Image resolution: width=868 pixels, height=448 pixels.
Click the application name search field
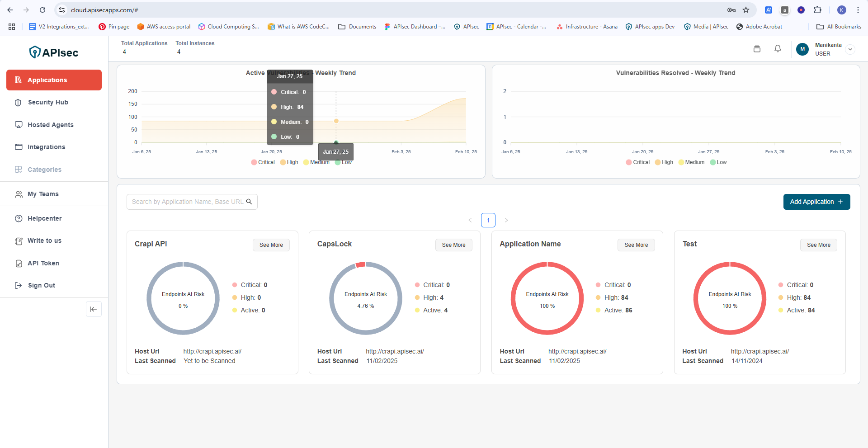[x=187, y=202]
